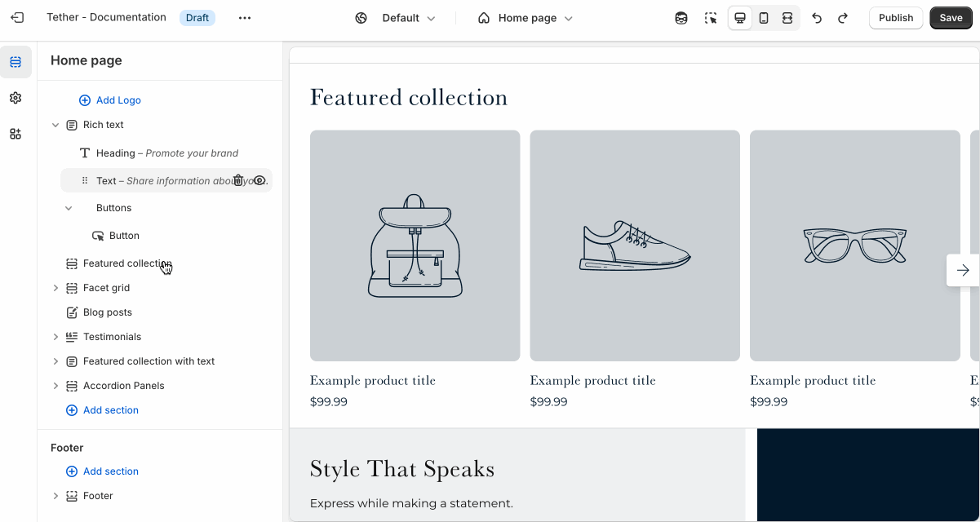
Task: Expand the Footer section
Action: 55,496
